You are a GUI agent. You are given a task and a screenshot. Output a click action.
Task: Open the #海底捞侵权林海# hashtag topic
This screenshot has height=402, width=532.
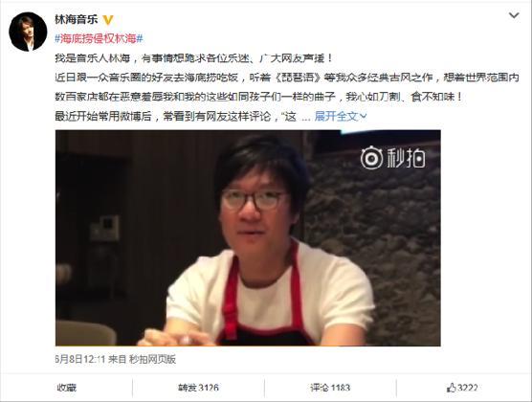point(99,38)
